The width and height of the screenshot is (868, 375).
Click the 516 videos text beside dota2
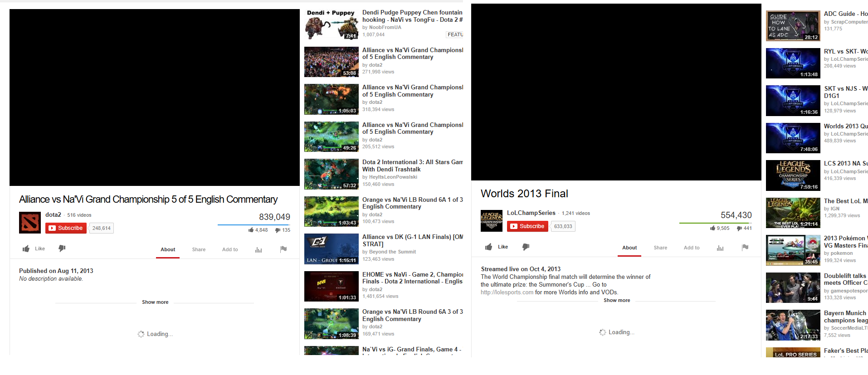pos(79,215)
